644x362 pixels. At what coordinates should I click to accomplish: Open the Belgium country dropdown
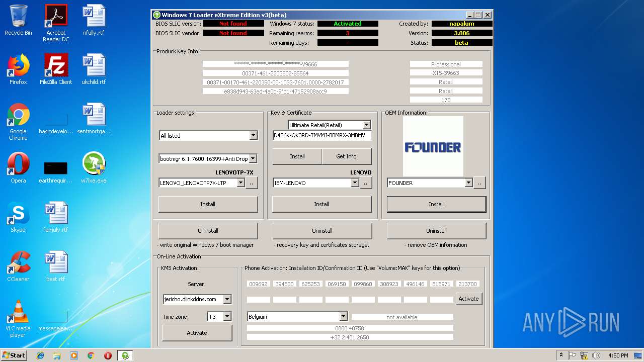click(343, 317)
